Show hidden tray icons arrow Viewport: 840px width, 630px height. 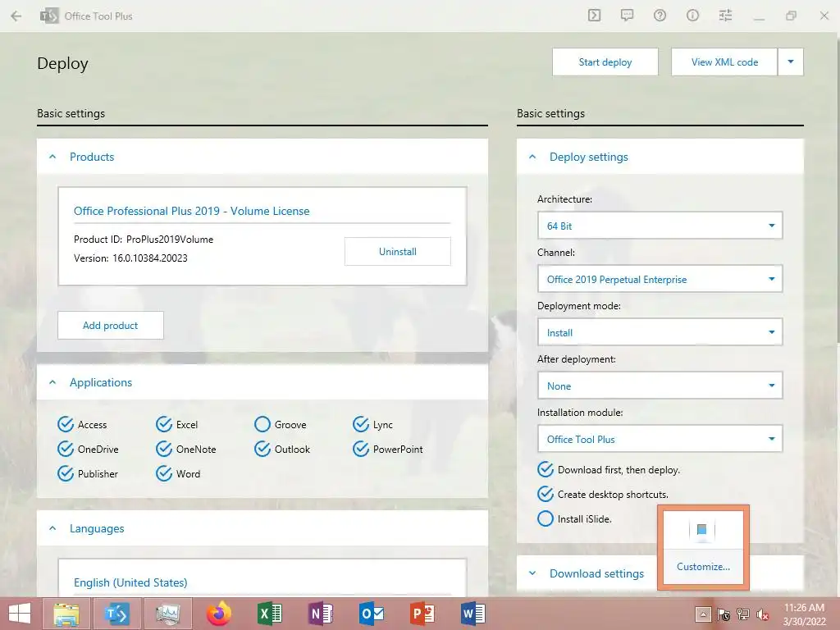703,614
